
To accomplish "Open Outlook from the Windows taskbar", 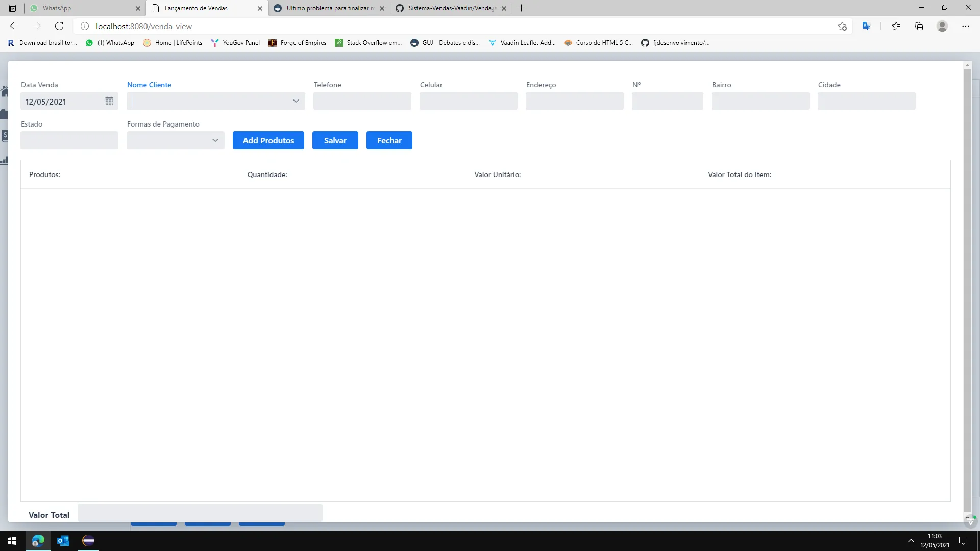I will 63,541.
